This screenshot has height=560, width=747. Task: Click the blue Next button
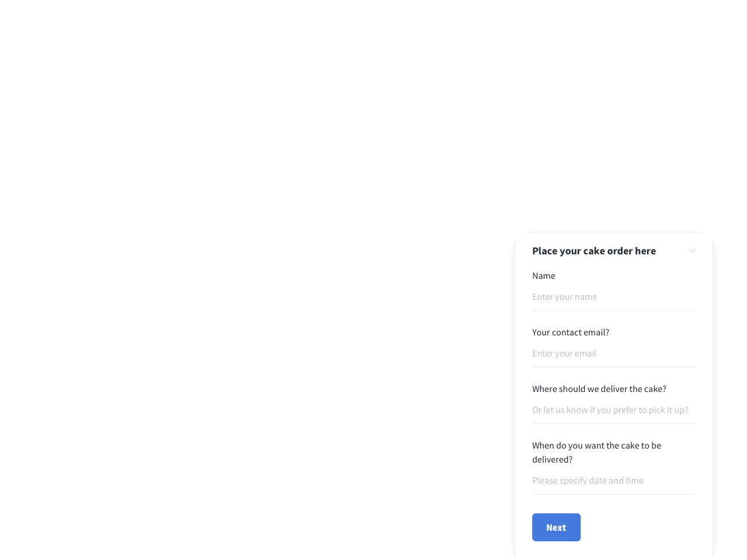556,527
